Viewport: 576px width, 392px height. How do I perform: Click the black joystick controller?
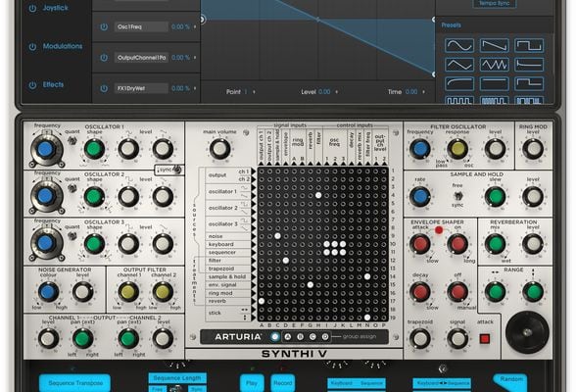pos(527,332)
